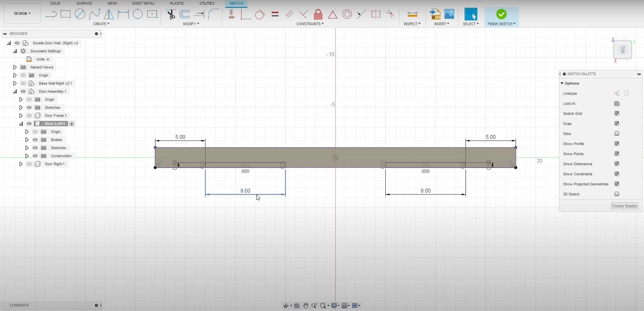Select the Extend tool
This screenshot has width=644, height=311.
[199, 14]
